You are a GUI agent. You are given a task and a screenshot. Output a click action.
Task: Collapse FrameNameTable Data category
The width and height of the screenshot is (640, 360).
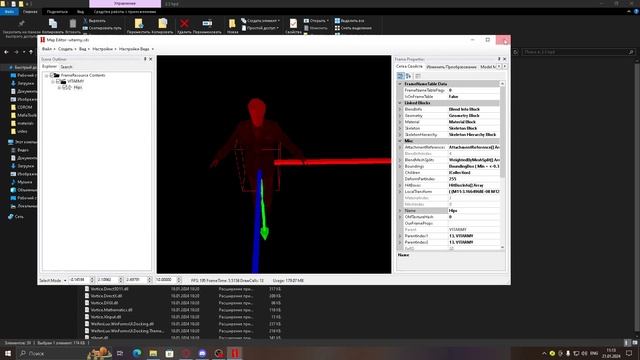click(x=400, y=84)
